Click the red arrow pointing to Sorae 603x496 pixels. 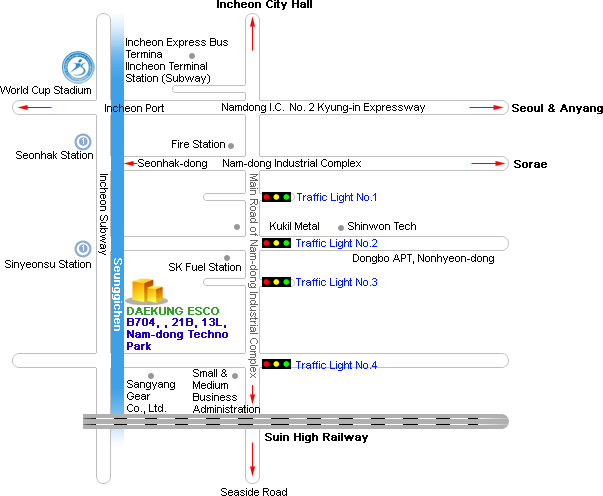coord(488,163)
